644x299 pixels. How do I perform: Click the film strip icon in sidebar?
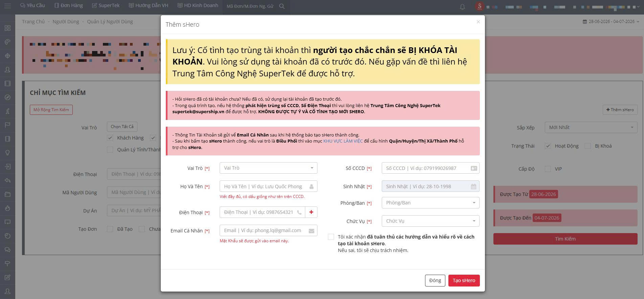pos(7,83)
